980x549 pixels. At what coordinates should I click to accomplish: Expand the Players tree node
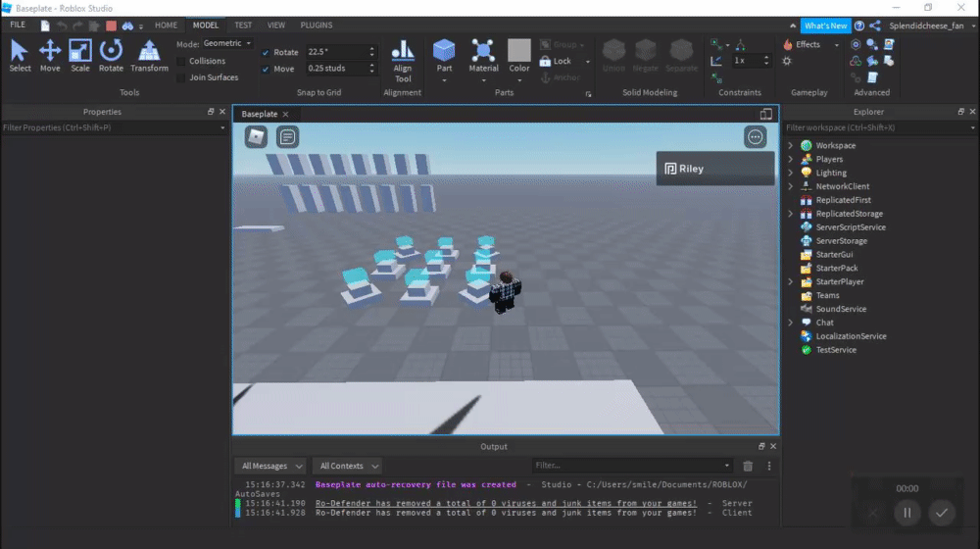coord(791,159)
